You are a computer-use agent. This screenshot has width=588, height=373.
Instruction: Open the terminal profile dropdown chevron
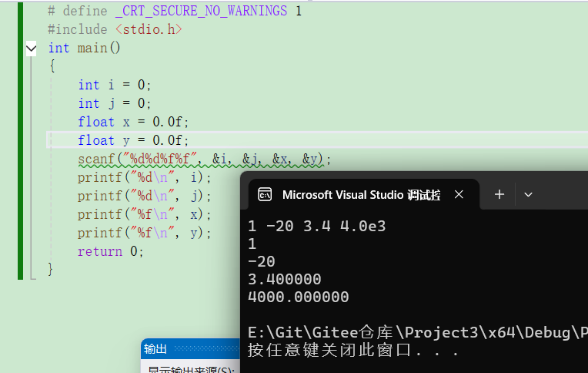point(528,194)
